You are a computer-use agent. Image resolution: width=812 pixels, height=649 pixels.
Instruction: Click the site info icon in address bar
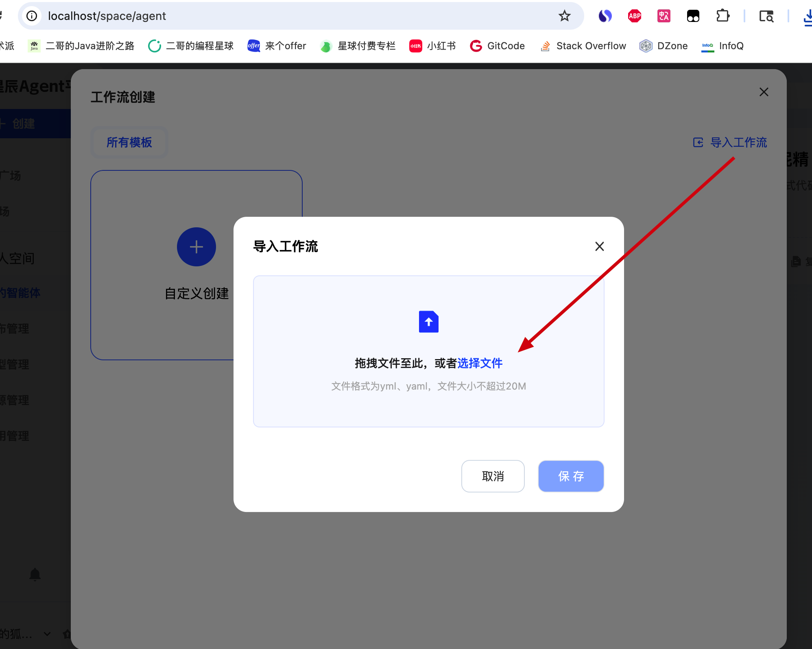32,16
